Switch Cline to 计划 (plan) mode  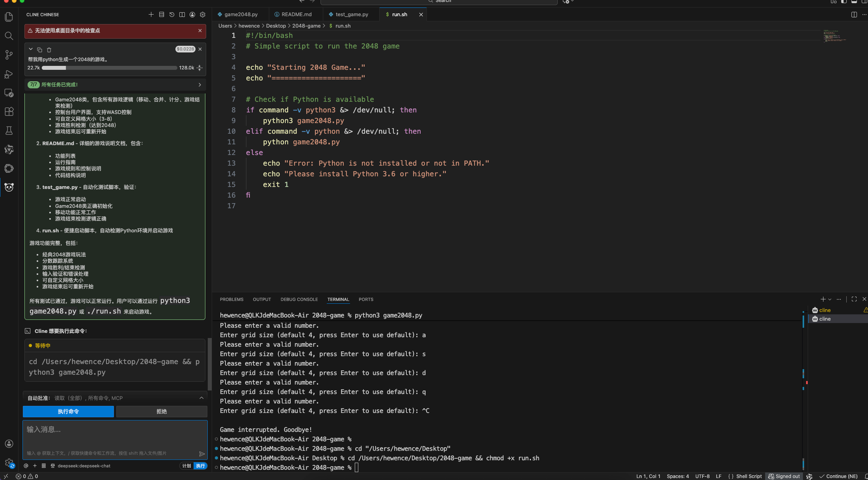[186, 466]
